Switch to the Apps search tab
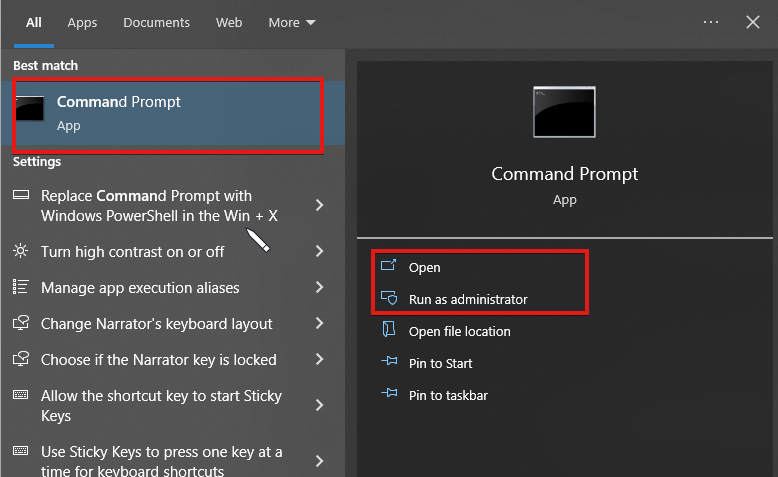 (x=82, y=22)
